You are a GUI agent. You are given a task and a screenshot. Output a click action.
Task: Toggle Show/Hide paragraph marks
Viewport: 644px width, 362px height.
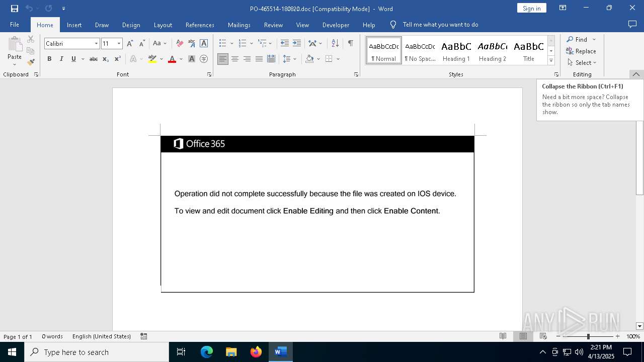tap(350, 43)
